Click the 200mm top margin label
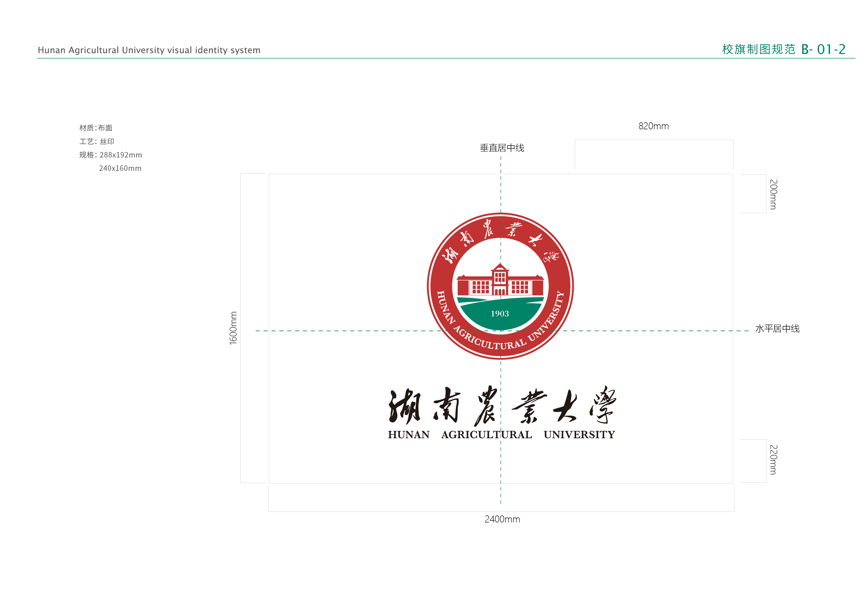 point(773,194)
